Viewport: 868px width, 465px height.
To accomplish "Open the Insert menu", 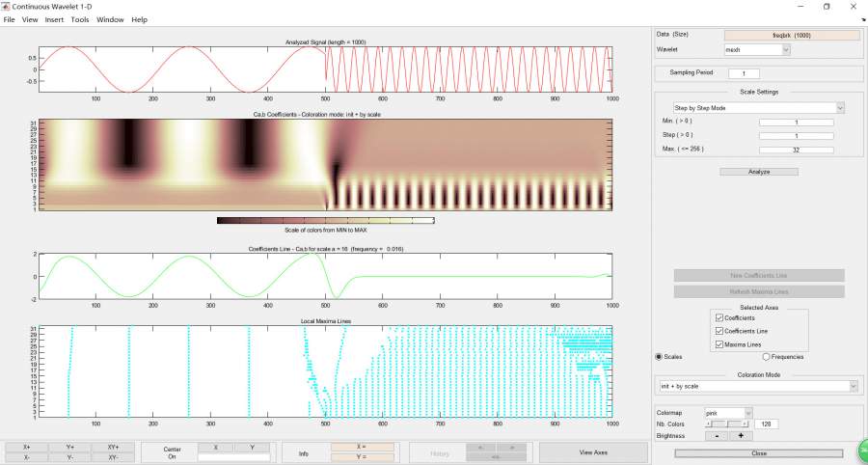I will 54,19.
